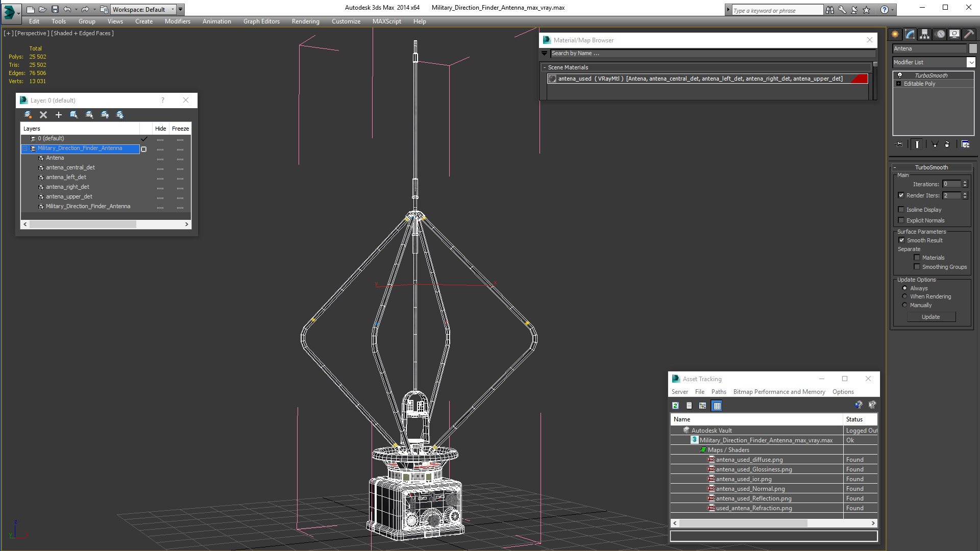Click Create New Layer icon
The image size is (980, 551).
(28, 115)
